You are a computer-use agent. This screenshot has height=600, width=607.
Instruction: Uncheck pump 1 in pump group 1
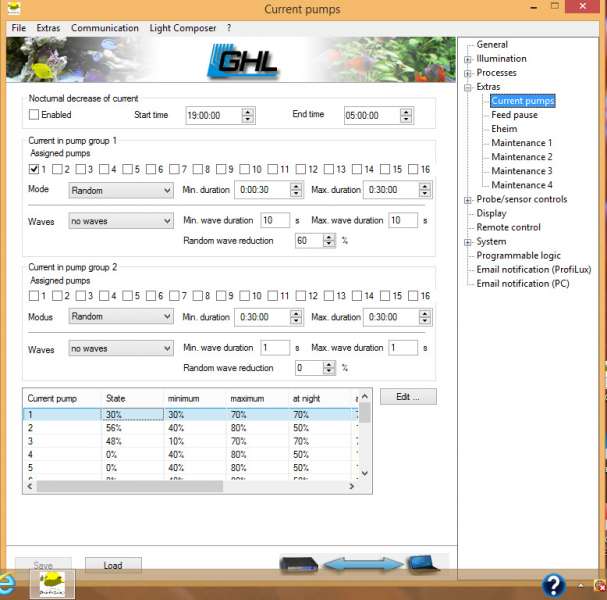pos(34,169)
